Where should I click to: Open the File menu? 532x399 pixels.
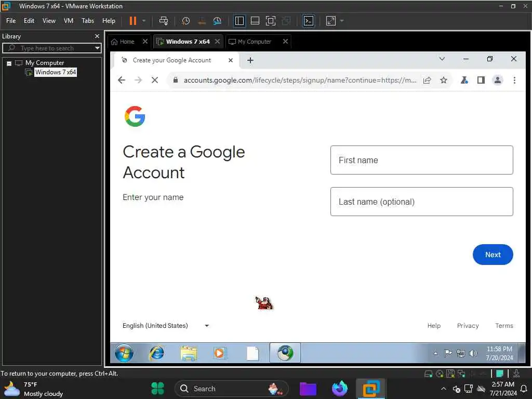click(11, 21)
